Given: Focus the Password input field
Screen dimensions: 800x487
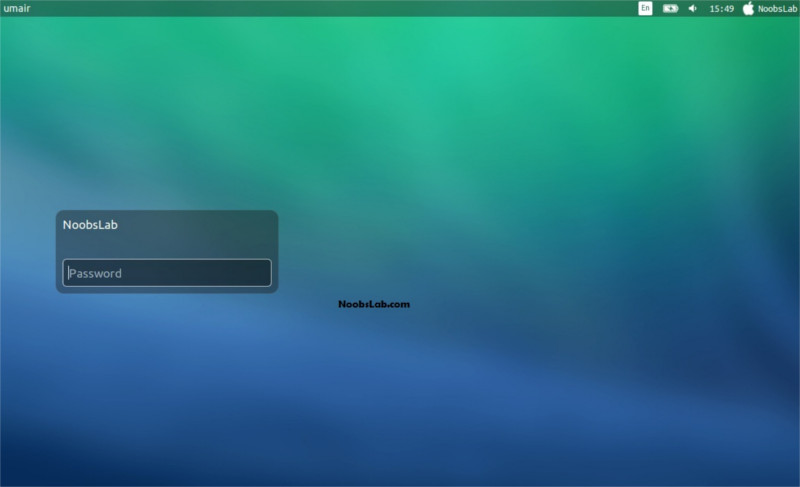Looking at the screenshot, I should [x=167, y=273].
